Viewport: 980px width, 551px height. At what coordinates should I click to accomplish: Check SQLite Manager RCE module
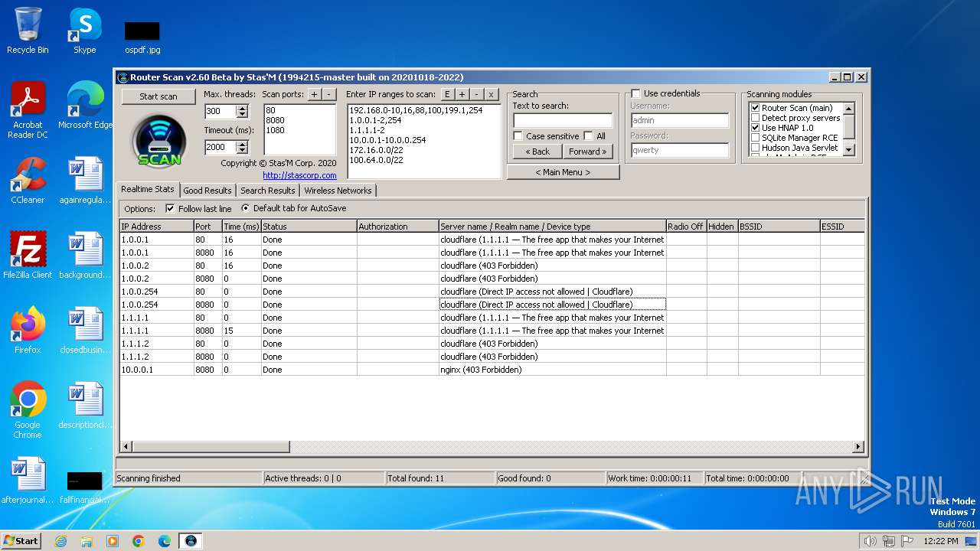[x=756, y=138]
